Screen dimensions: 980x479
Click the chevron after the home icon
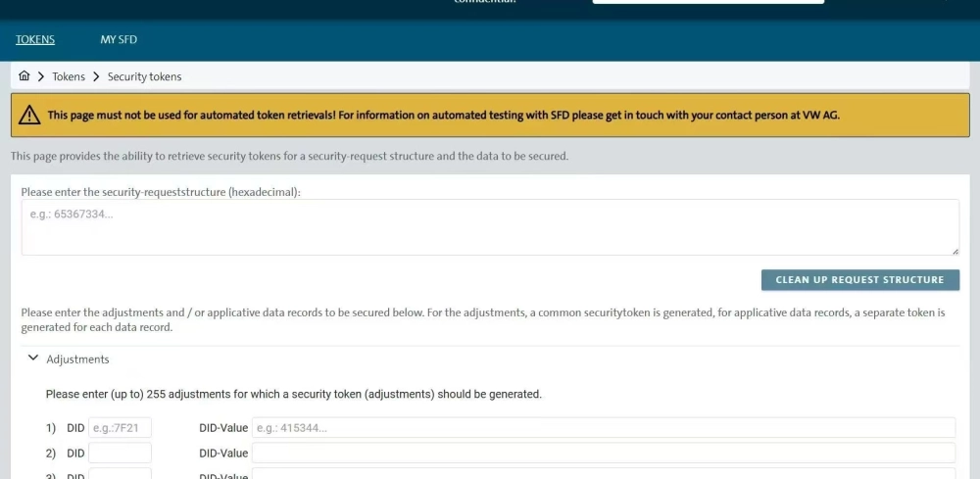[x=41, y=76]
